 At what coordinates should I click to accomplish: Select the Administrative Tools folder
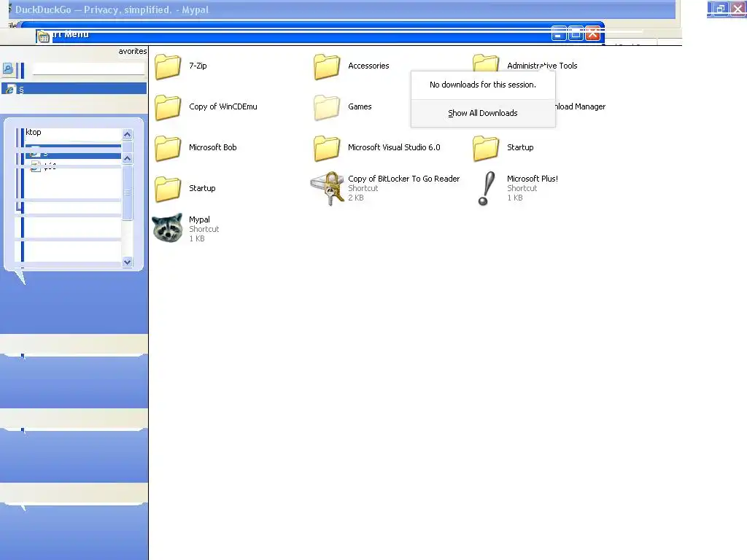(525, 63)
